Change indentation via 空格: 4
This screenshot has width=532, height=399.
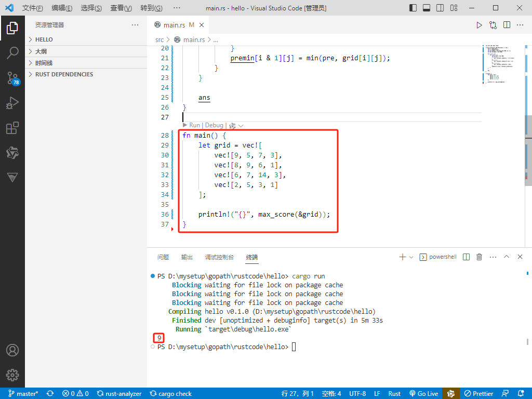(x=331, y=394)
